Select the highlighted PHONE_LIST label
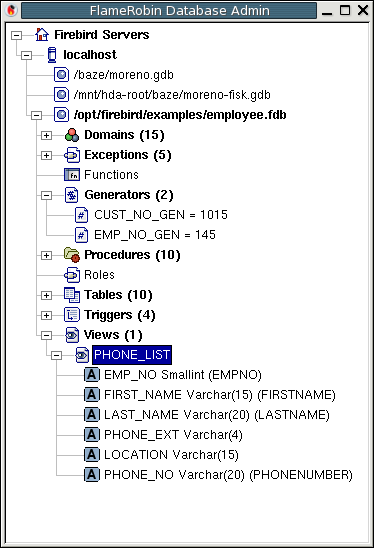The width and height of the screenshot is (374, 548). 132,355
